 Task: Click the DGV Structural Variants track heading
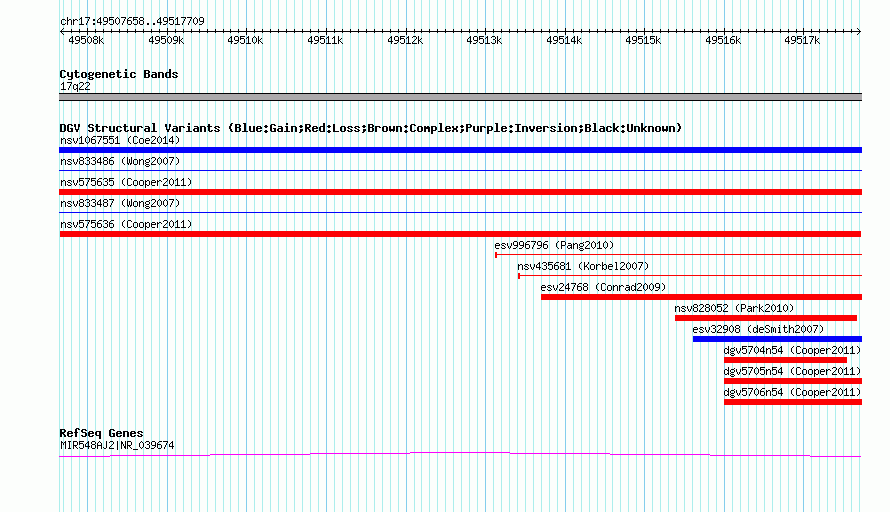(371, 128)
